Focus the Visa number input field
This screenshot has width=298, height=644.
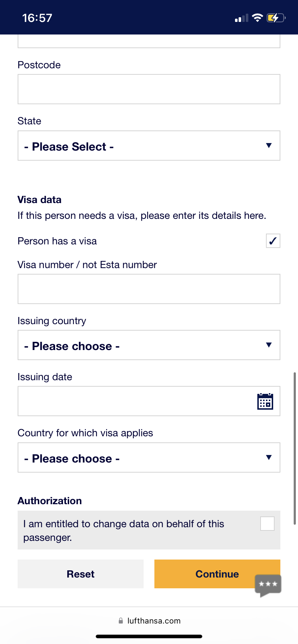[x=149, y=289]
